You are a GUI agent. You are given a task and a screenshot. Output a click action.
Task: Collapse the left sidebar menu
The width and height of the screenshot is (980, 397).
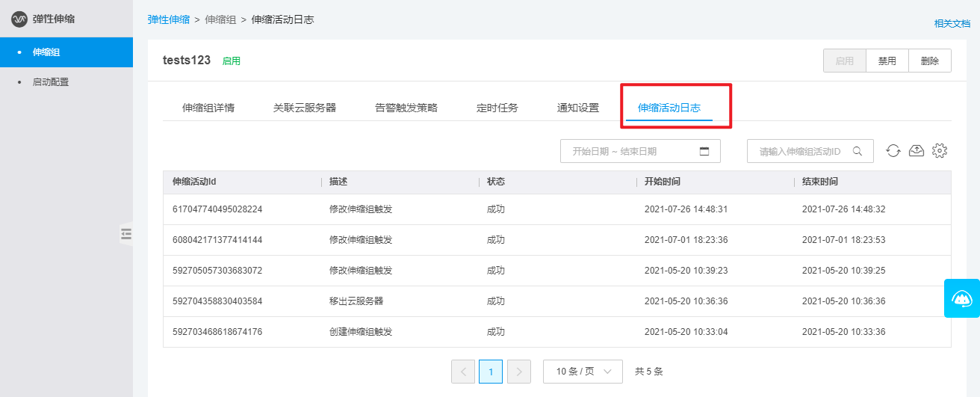pyautogui.click(x=126, y=234)
